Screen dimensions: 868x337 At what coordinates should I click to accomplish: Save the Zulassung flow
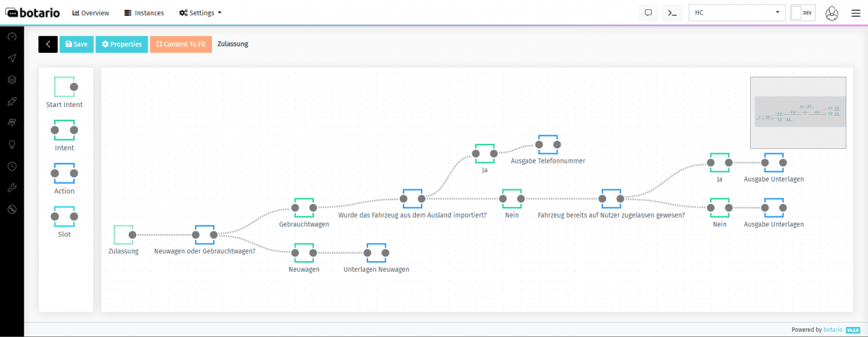click(76, 44)
